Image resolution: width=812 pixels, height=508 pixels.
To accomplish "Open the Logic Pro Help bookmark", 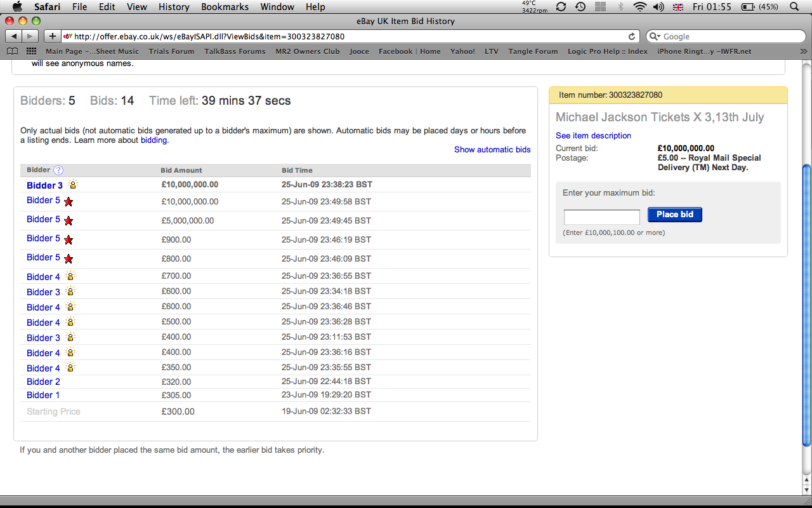I will (x=608, y=51).
